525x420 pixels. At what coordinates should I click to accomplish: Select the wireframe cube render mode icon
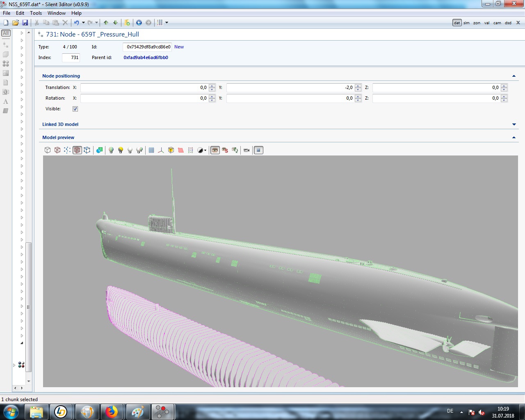click(x=57, y=150)
